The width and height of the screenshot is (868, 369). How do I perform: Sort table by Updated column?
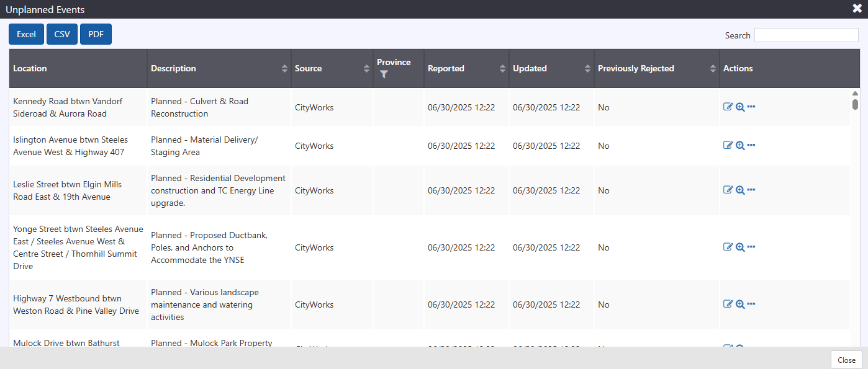[587, 69]
